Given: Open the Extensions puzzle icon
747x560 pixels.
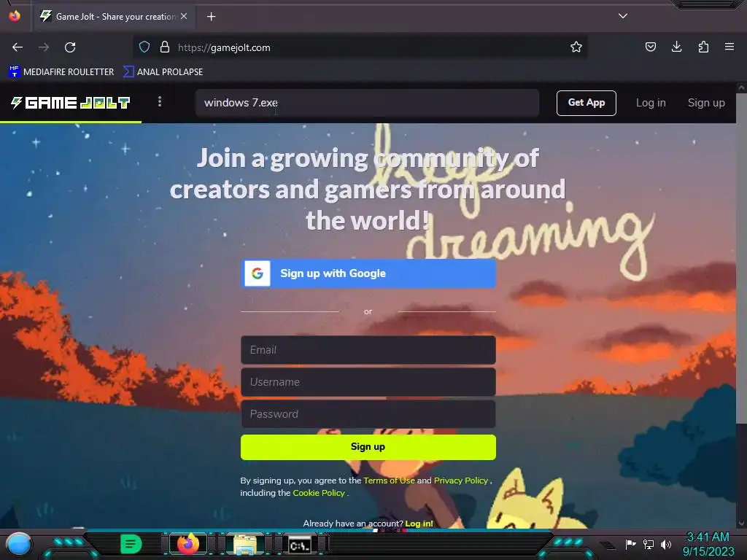Looking at the screenshot, I should click(x=703, y=47).
